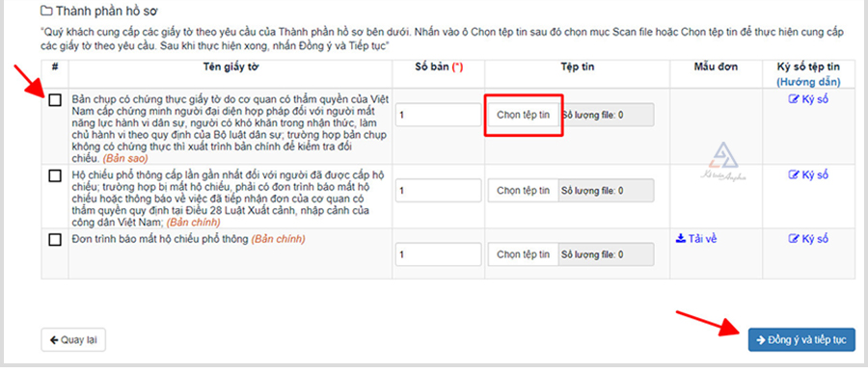Click Chọn tệp tin for Hộ chiếu phổ thông row
Viewport: 868px width, 373px height.
523,191
